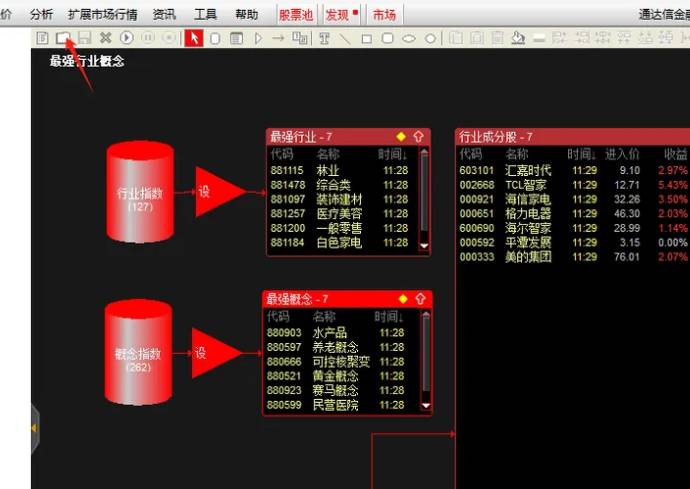Viewport: 690px width, 489px height.
Task: Switch to the 股票池 tab
Action: [296, 15]
